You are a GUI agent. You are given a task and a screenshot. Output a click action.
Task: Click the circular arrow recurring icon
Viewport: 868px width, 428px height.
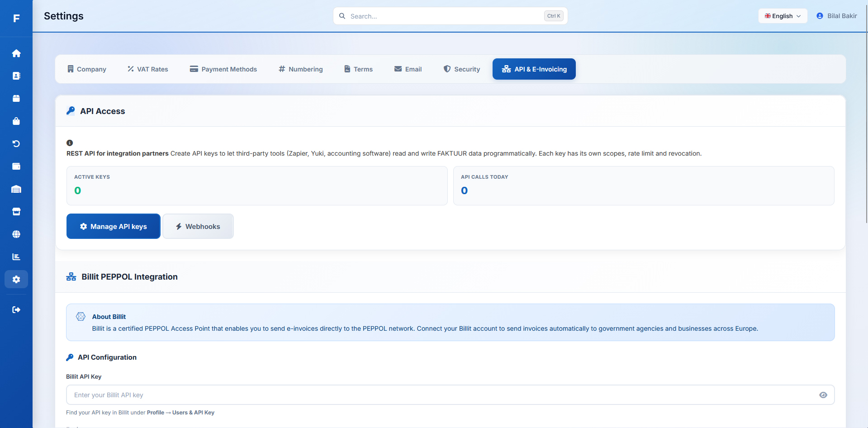tap(16, 144)
